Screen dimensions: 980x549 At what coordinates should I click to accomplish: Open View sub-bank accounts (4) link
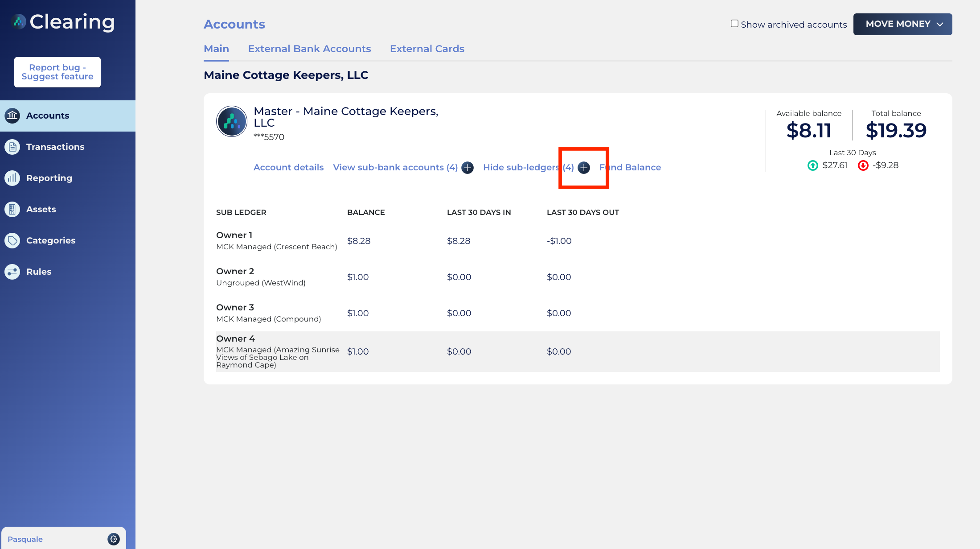395,168
